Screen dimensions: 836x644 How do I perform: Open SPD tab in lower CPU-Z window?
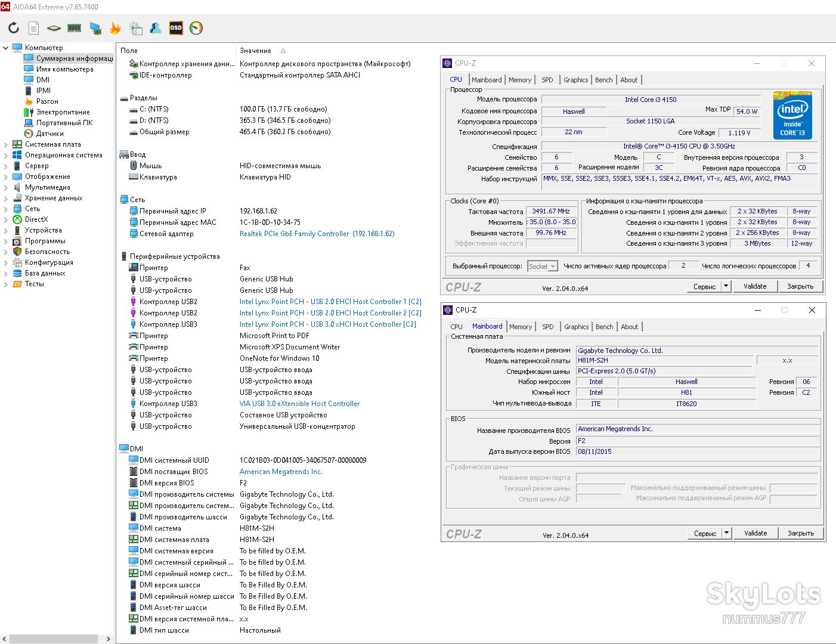pos(548,327)
